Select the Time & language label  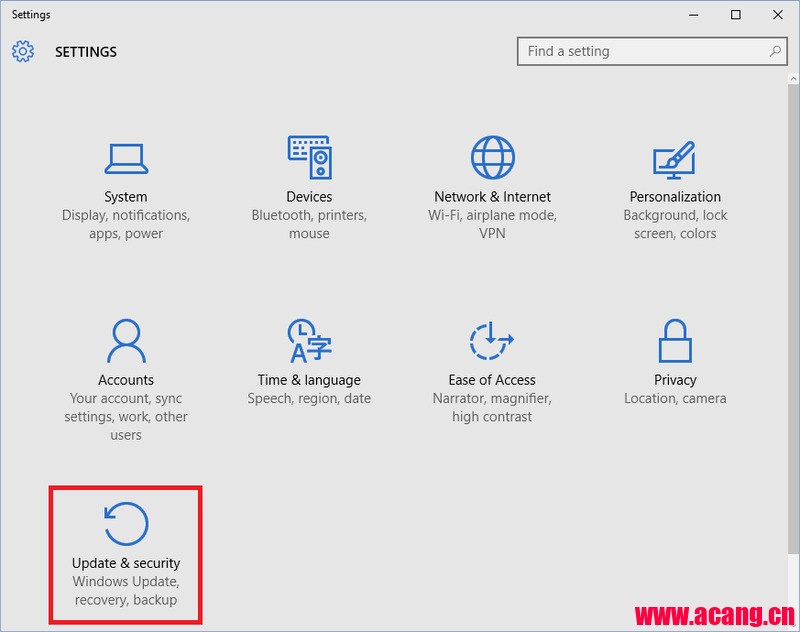pyautogui.click(x=309, y=380)
